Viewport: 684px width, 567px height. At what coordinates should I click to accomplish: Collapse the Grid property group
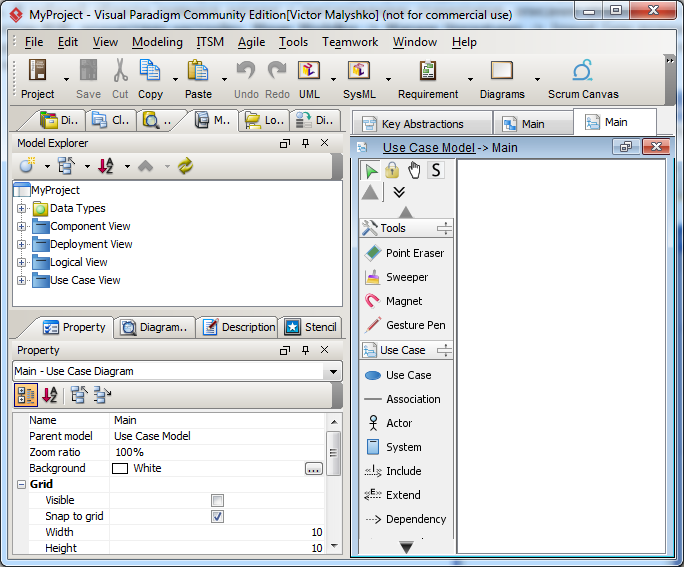pos(21,484)
